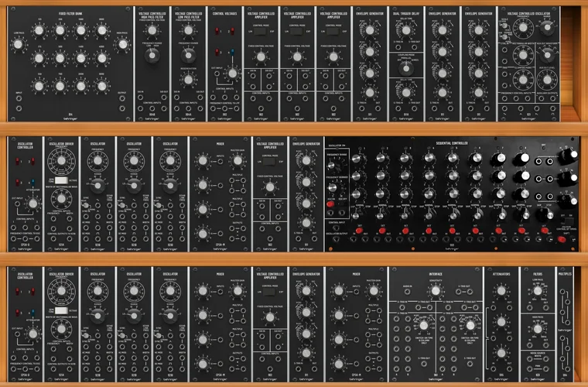The height and width of the screenshot is (387, 588).
Task: Click the stage 8 Set button
Action: point(521,231)
